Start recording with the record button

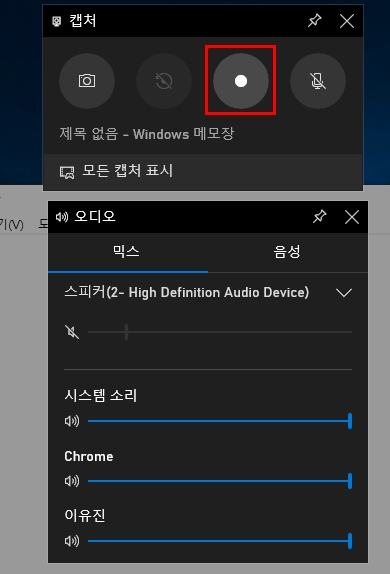pyautogui.click(x=241, y=81)
